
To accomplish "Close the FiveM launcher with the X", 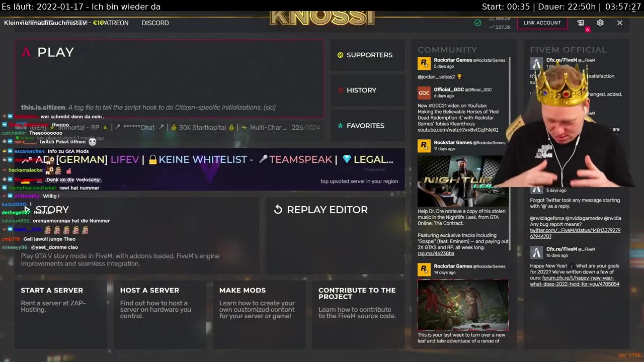I will click(620, 23).
